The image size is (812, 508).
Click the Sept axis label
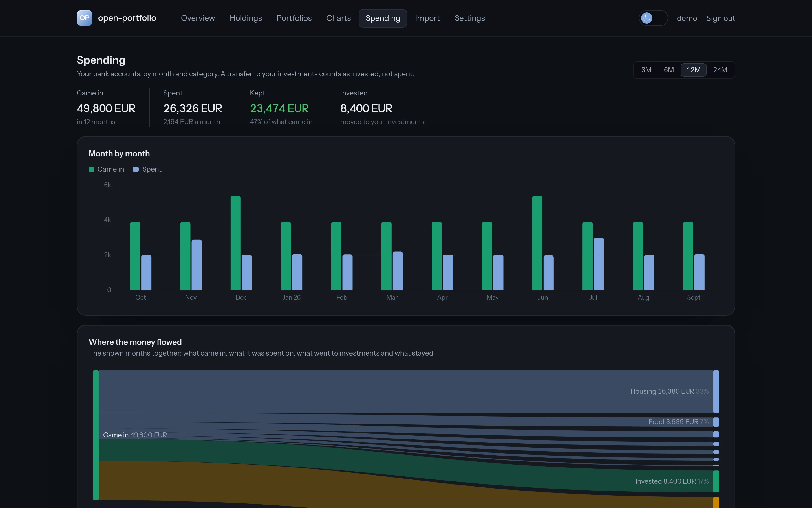[694, 297]
